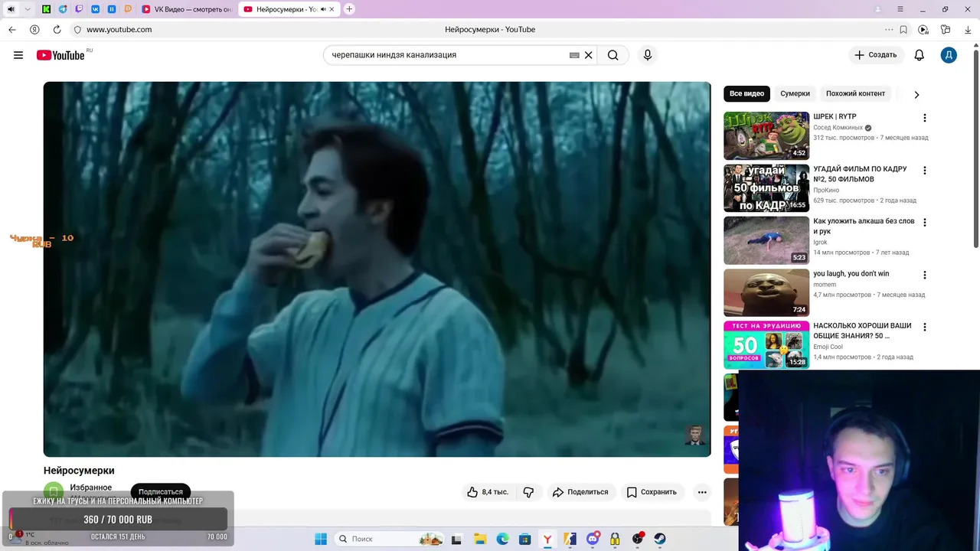
Task: Save the video with Сохранить
Action: [x=652, y=492]
